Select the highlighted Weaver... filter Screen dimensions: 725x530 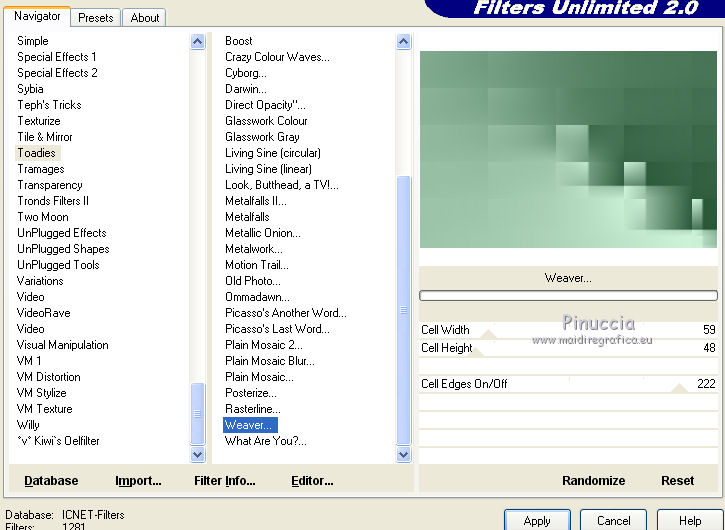coord(250,425)
